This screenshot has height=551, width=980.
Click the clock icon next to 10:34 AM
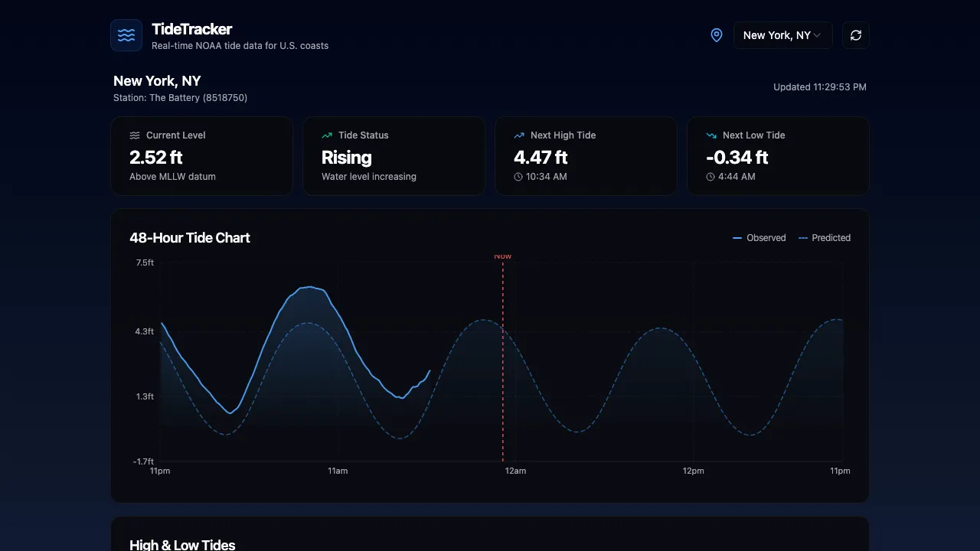[518, 177]
